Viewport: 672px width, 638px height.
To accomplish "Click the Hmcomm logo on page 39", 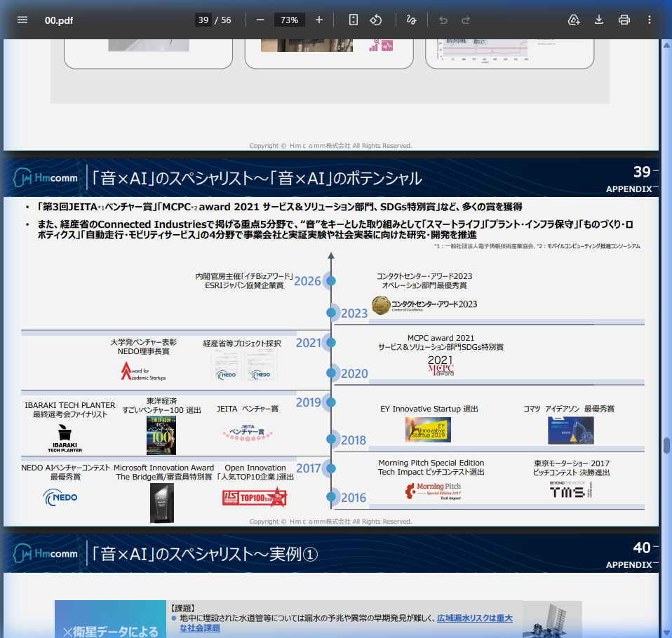I will point(46,178).
